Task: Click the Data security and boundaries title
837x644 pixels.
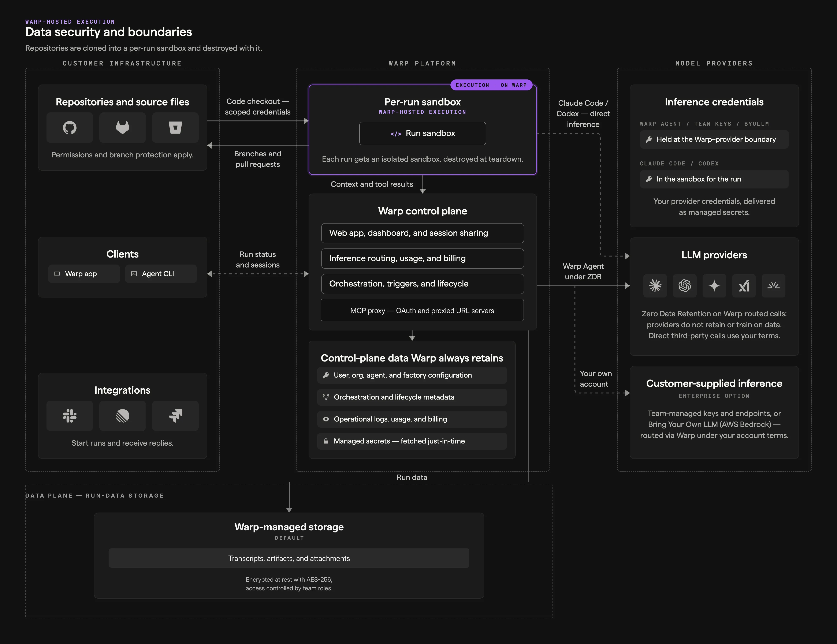Action: [x=108, y=32]
